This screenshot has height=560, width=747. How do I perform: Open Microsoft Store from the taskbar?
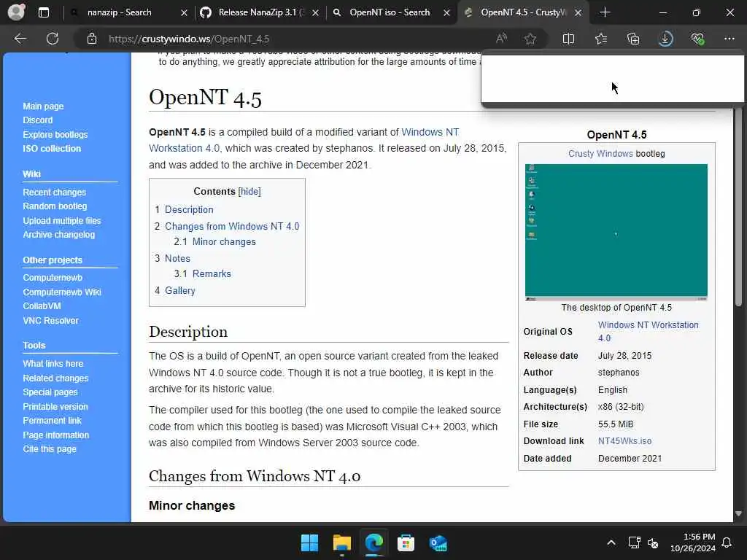pos(406,542)
